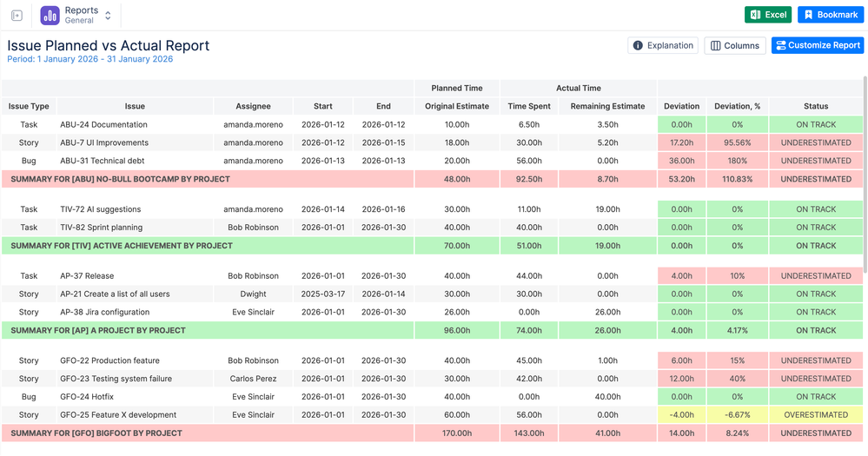Click the OVERESTIMATED status cell for GFO-25
The width and height of the screenshot is (868, 456).
815,415
